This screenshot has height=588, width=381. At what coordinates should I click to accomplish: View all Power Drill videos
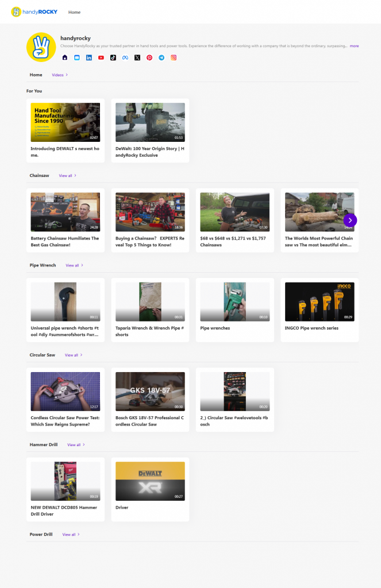71,535
